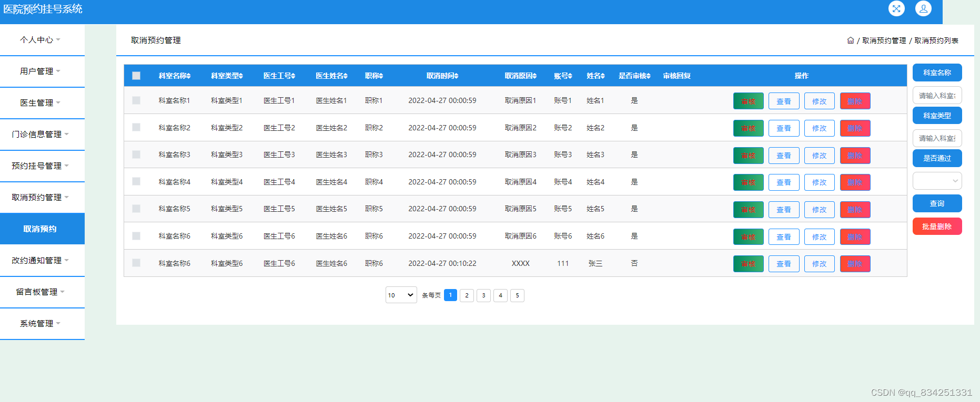The image size is (980, 402).
Task: Go to page 2
Action: pyautogui.click(x=467, y=295)
